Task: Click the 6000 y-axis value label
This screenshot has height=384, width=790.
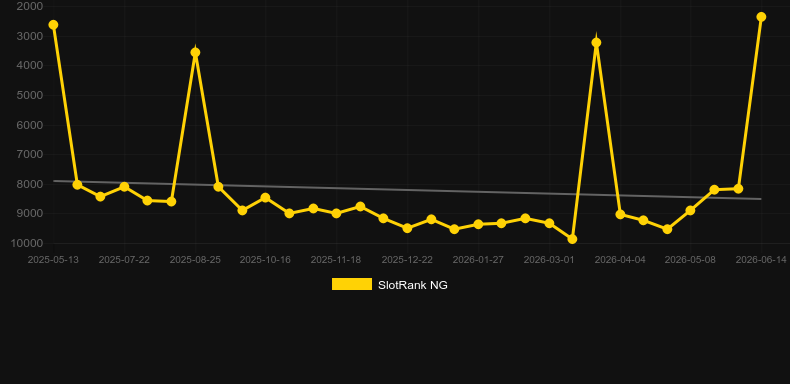Action: tap(30, 125)
